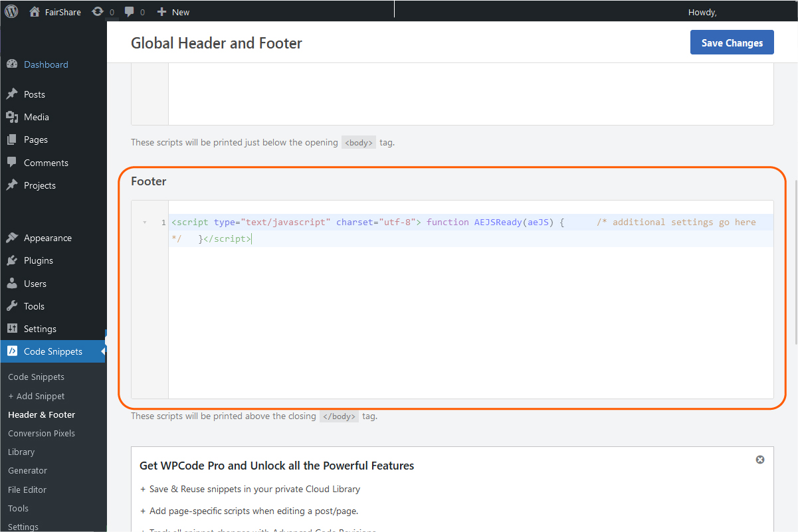Viewport: 798px width, 532px height.
Task: Open the Generator submenu item
Action: point(27,470)
